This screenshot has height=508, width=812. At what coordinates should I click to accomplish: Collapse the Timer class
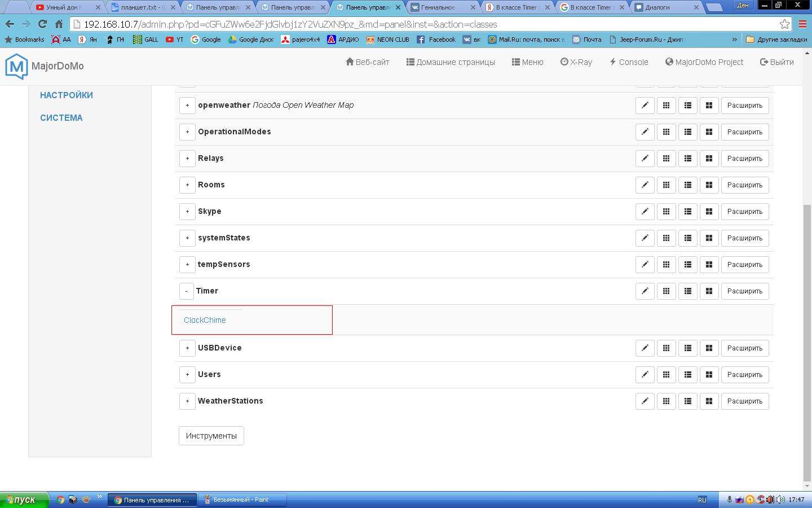[186, 291]
